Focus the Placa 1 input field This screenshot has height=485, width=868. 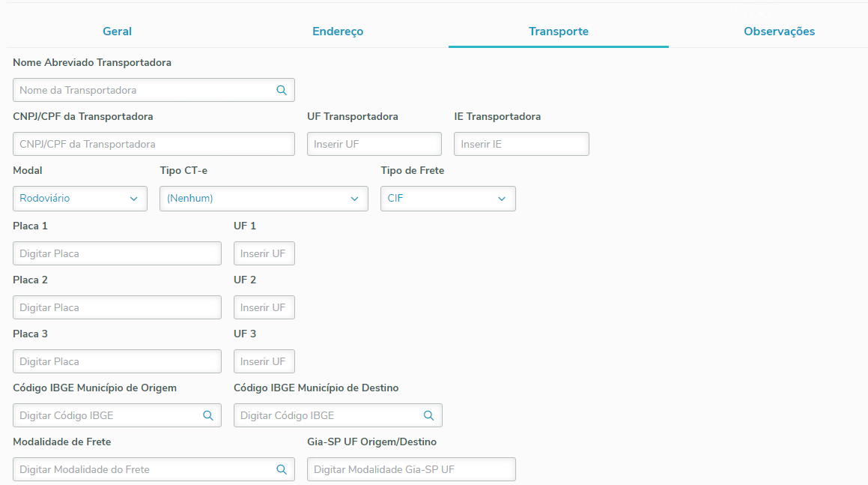click(x=117, y=253)
